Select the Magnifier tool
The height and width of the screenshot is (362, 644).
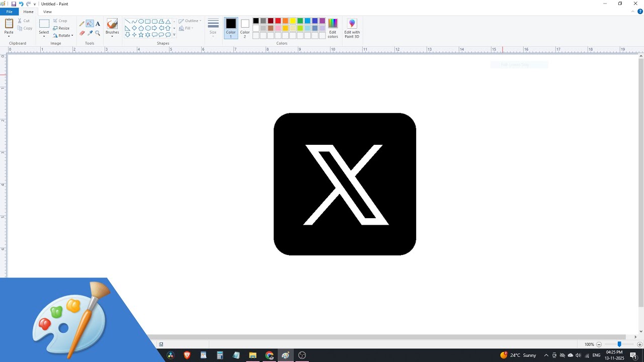(x=98, y=33)
